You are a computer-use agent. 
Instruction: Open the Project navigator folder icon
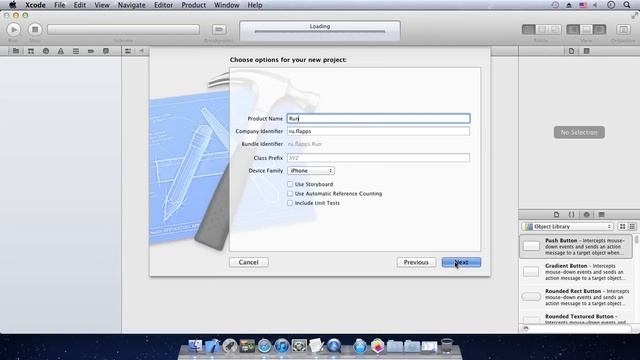click(16, 51)
